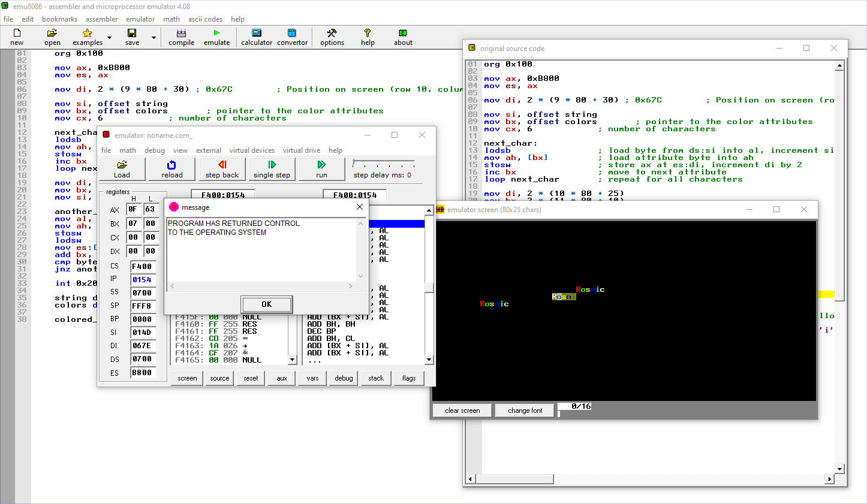
Task: Expand the save dropdown arrow
Action: point(153,38)
